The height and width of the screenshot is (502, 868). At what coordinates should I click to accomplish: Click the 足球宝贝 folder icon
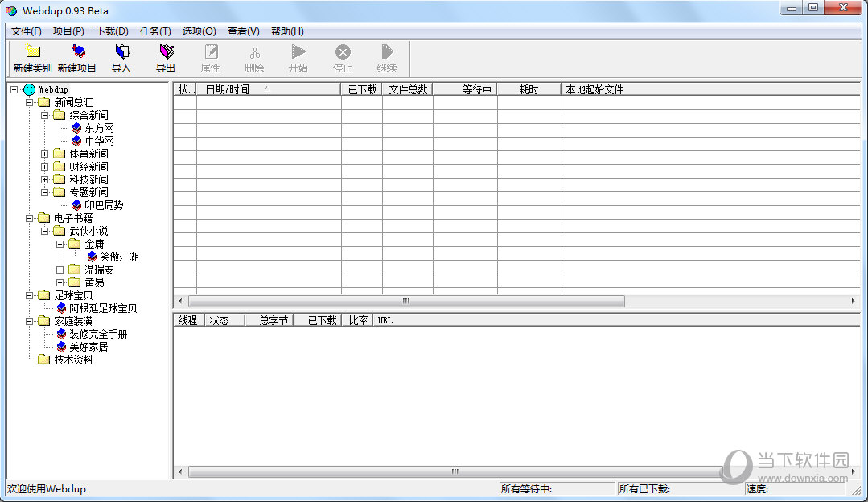[x=44, y=295]
